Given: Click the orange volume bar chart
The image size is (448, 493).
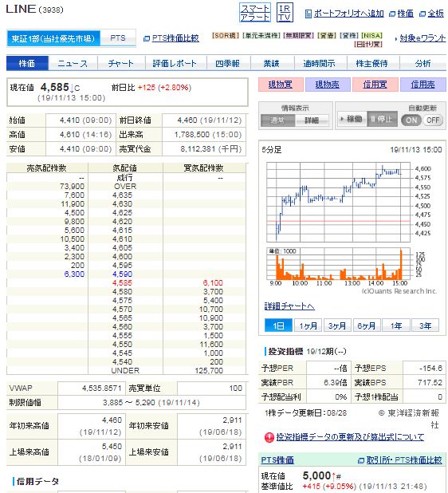Looking at the screenshot, I should click(338, 264).
